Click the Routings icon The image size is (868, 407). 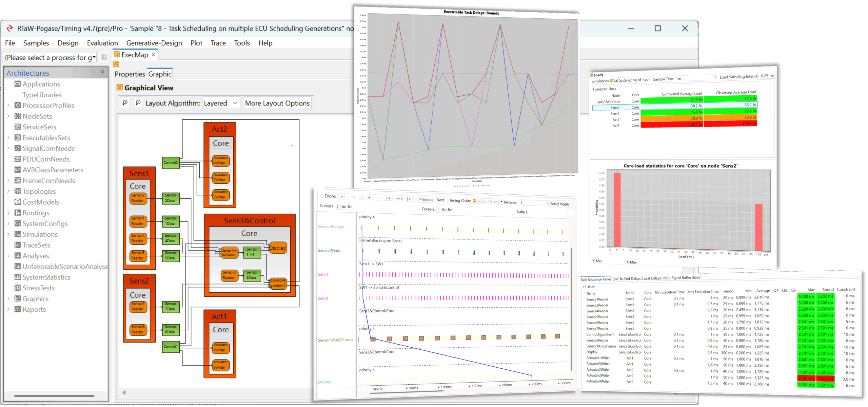[x=18, y=213]
